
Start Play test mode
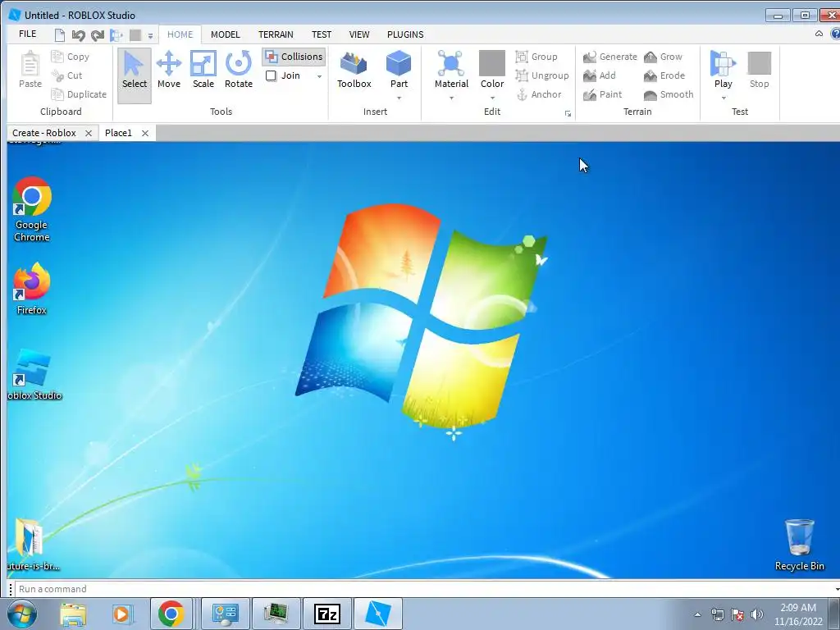(x=724, y=70)
